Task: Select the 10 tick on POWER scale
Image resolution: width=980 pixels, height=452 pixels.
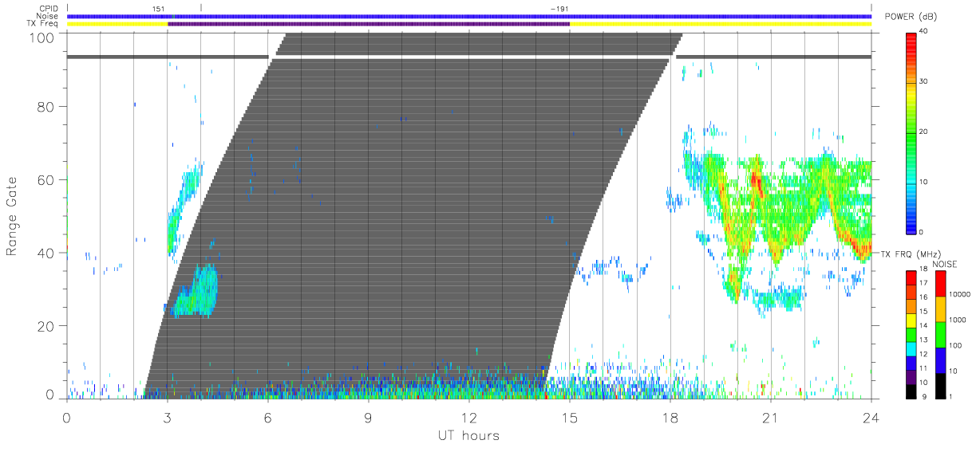Action: (x=924, y=183)
